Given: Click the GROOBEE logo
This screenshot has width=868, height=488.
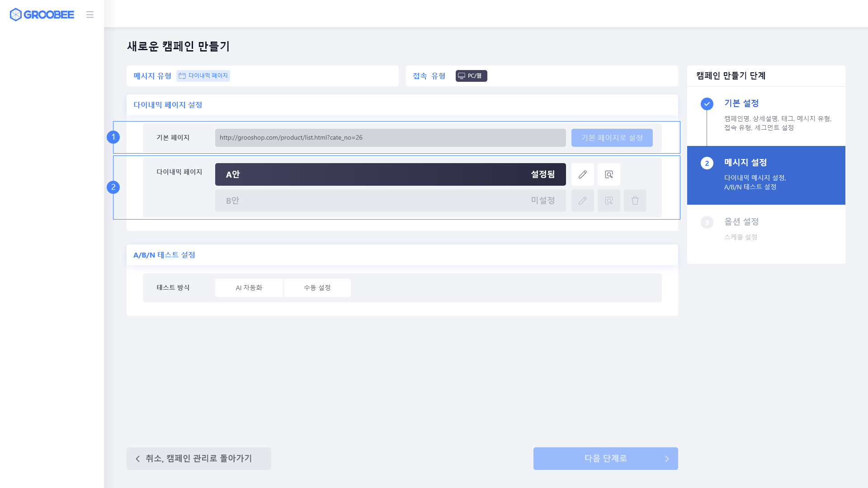Looking at the screenshot, I should 42,14.
